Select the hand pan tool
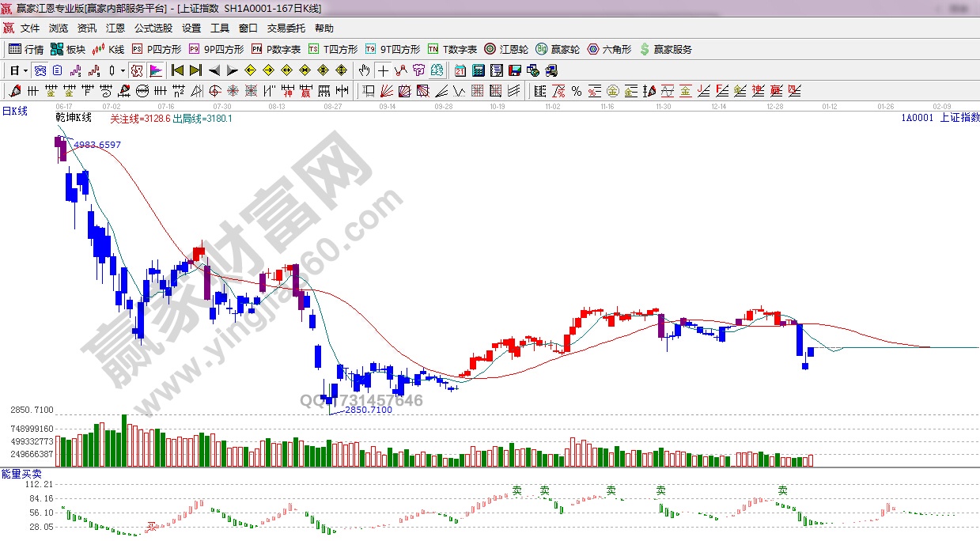The height and width of the screenshot is (541, 980). (x=364, y=70)
